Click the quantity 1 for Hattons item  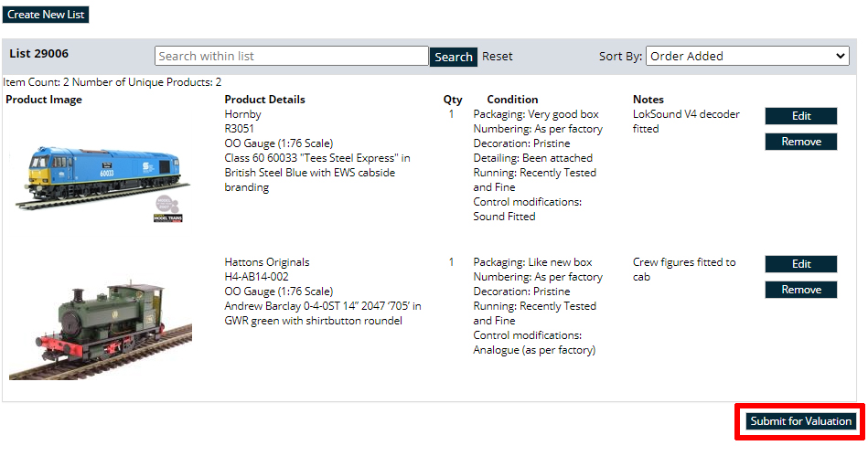pos(451,262)
